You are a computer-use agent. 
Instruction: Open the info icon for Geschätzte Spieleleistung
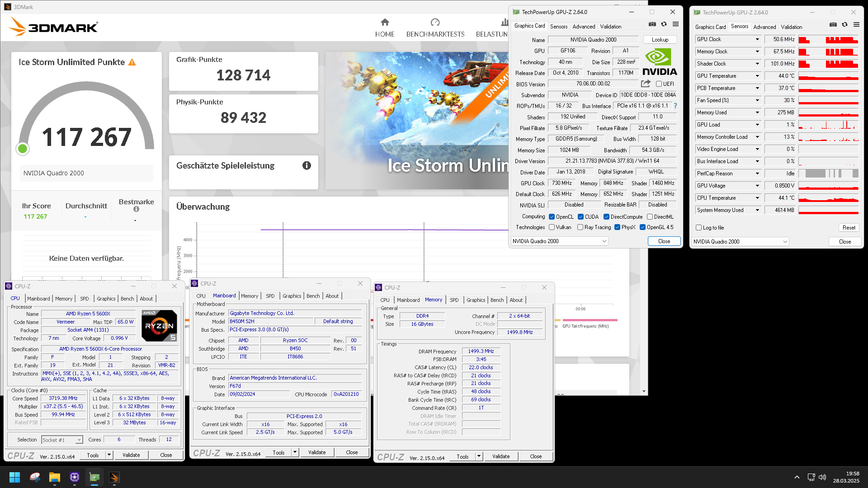(307, 165)
